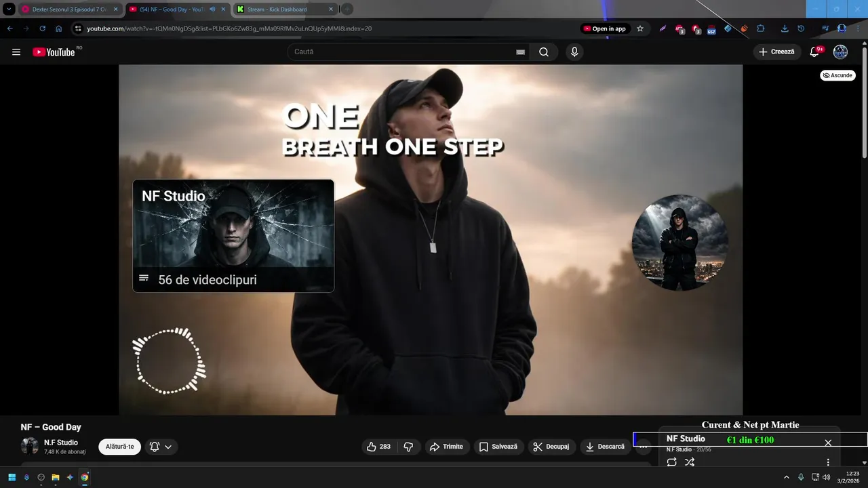Like the video with 283 likes
868x488 pixels.
coord(378,447)
